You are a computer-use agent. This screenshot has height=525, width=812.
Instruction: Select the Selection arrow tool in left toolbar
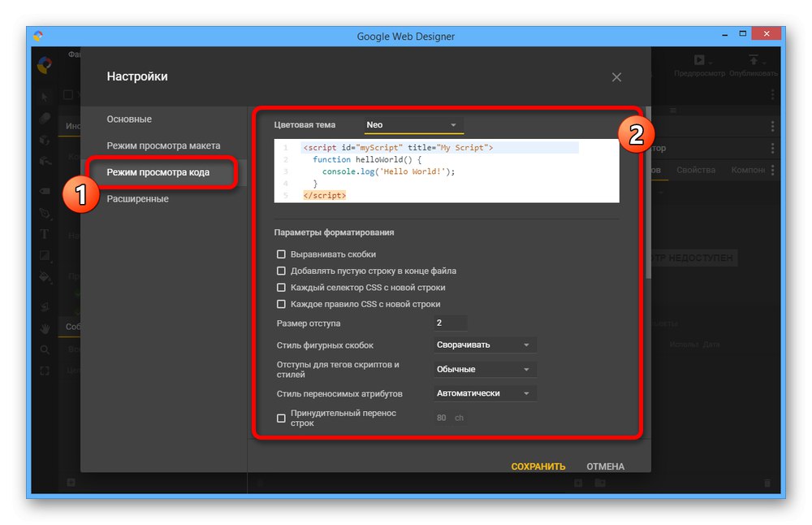tap(45, 97)
